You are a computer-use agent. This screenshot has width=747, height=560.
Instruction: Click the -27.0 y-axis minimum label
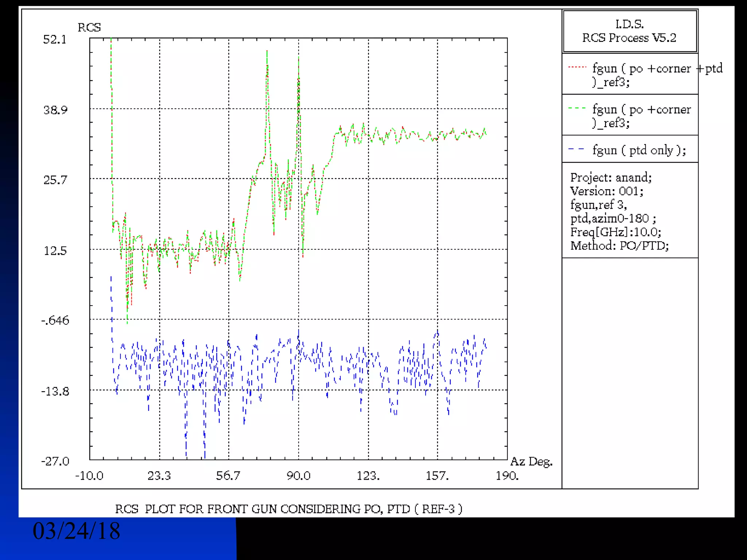tap(55, 462)
